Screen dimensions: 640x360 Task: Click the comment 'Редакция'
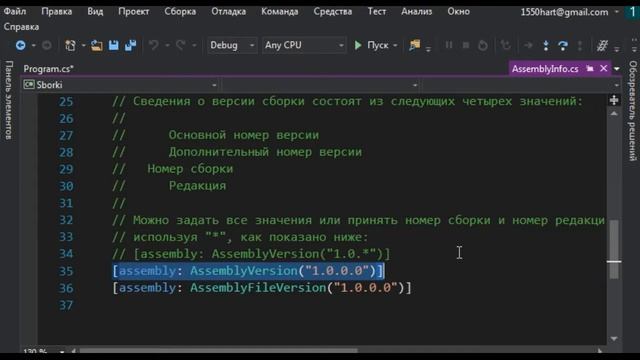coord(198,186)
